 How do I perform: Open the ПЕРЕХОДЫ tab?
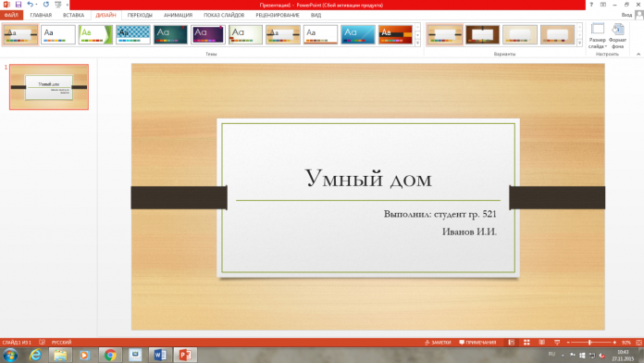click(140, 15)
